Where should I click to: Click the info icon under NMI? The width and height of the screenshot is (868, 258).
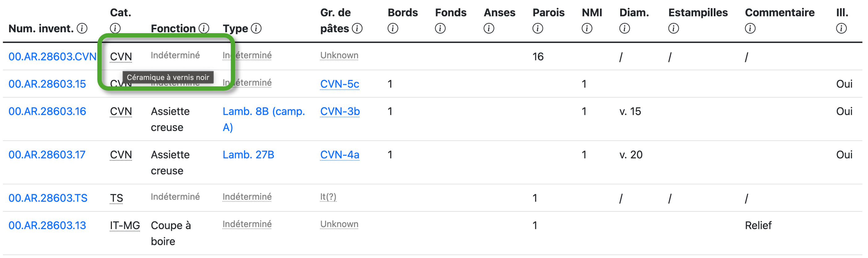(x=587, y=28)
